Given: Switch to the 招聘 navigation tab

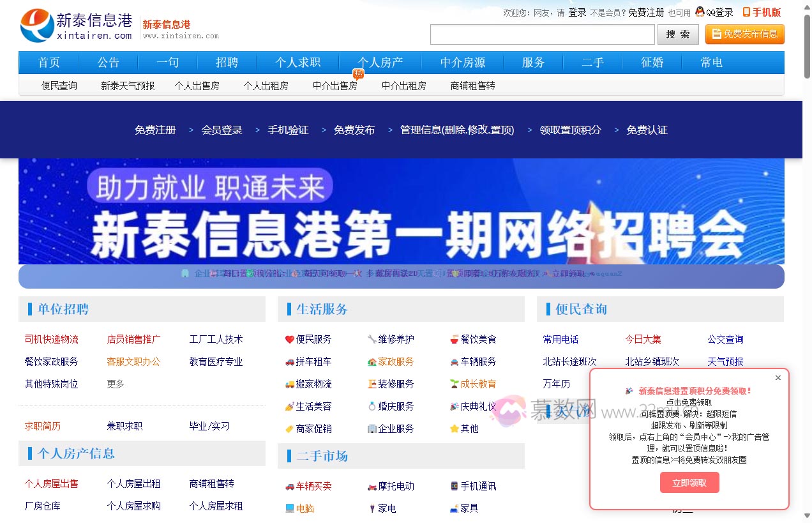Looking at the screenshot, I should [x=227, y=62].
